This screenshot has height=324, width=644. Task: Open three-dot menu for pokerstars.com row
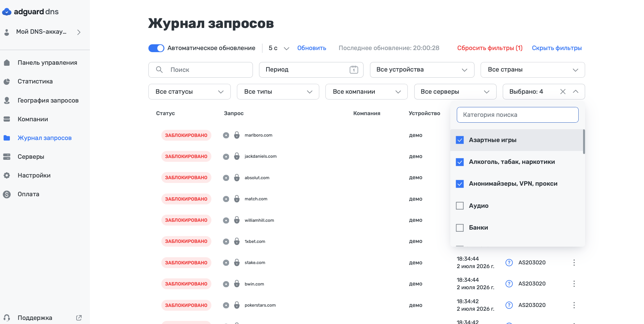574,305
